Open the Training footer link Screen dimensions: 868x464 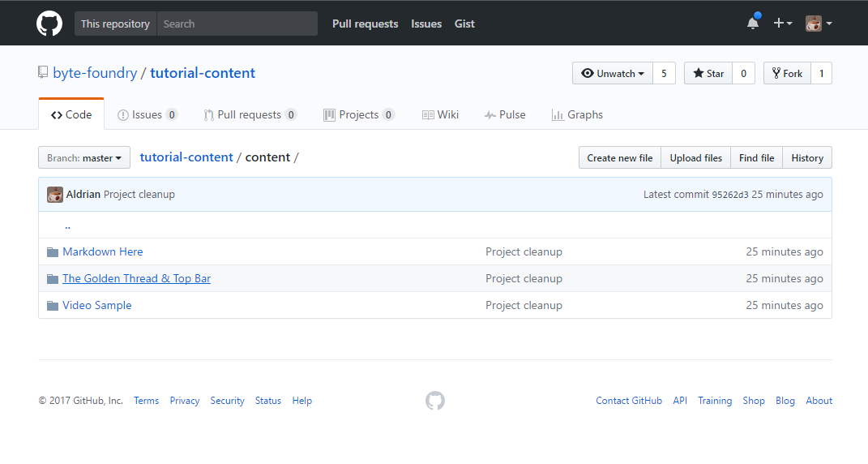click(715, 401)
